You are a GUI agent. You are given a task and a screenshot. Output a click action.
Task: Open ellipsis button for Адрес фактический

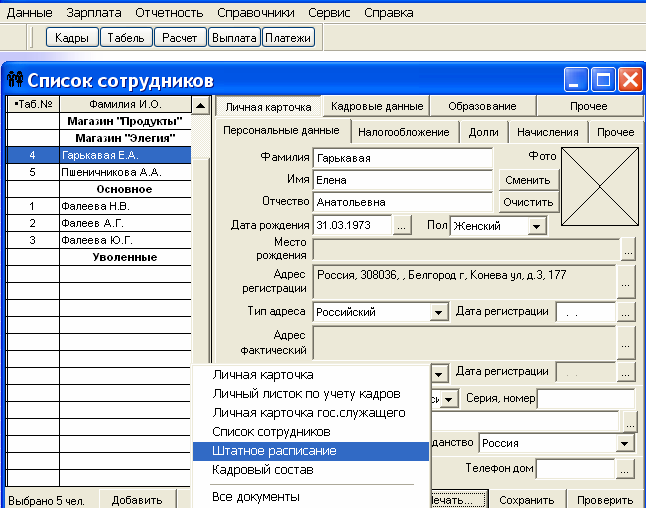pos(625,342)
